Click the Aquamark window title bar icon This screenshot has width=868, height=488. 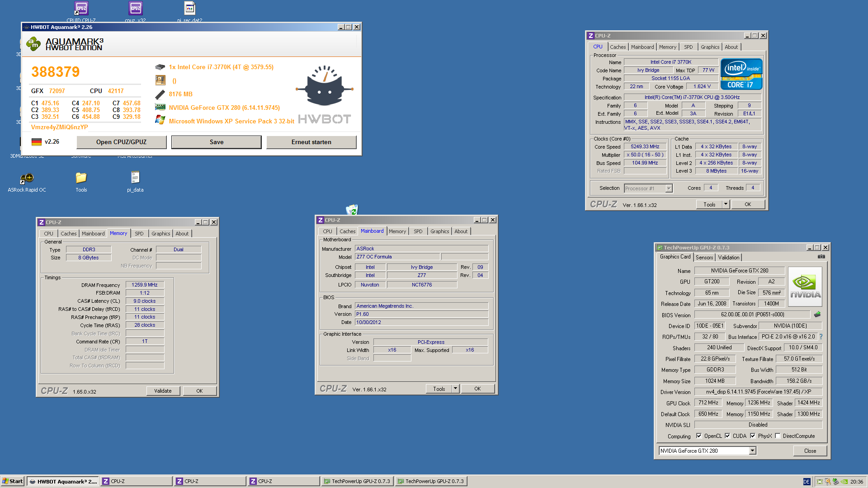pos(27,27)
